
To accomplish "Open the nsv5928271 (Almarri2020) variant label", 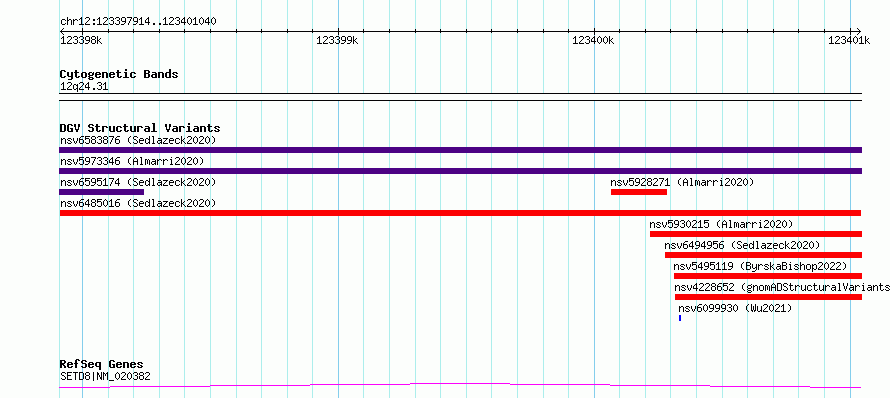I will [682, 182].
